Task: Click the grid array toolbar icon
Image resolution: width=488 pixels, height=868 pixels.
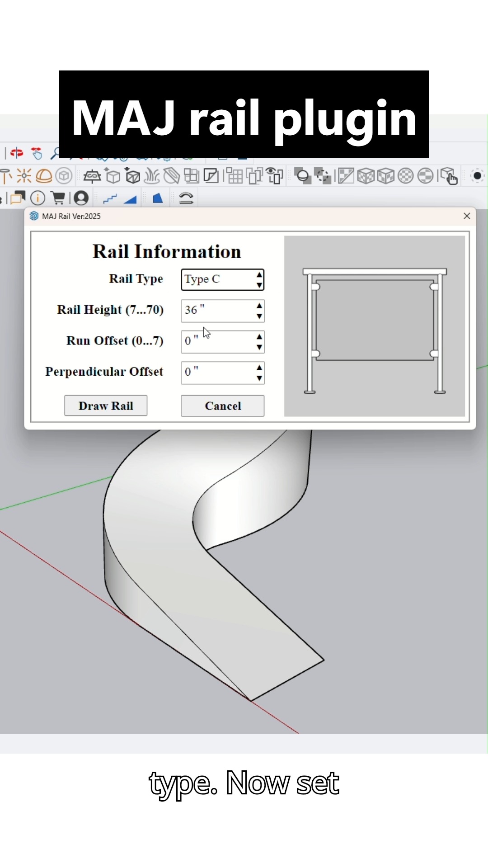Action: [234, 176]
